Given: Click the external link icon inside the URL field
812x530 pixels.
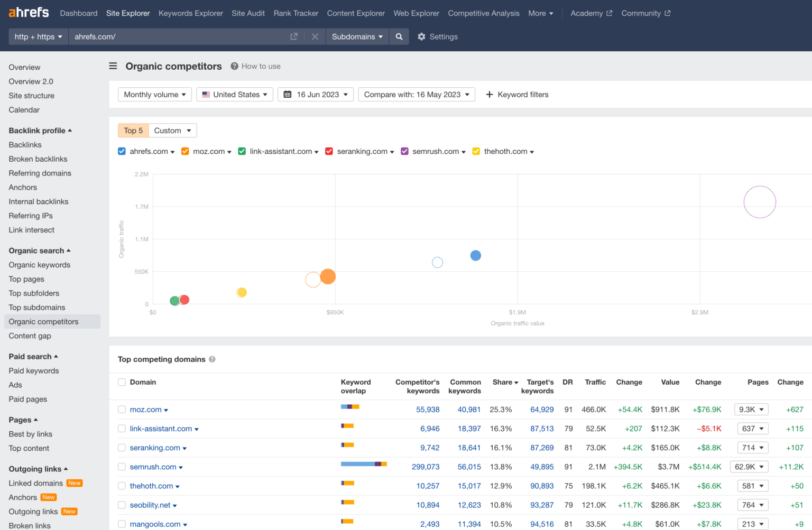Looking at the screenshot, I should point(294,36).
